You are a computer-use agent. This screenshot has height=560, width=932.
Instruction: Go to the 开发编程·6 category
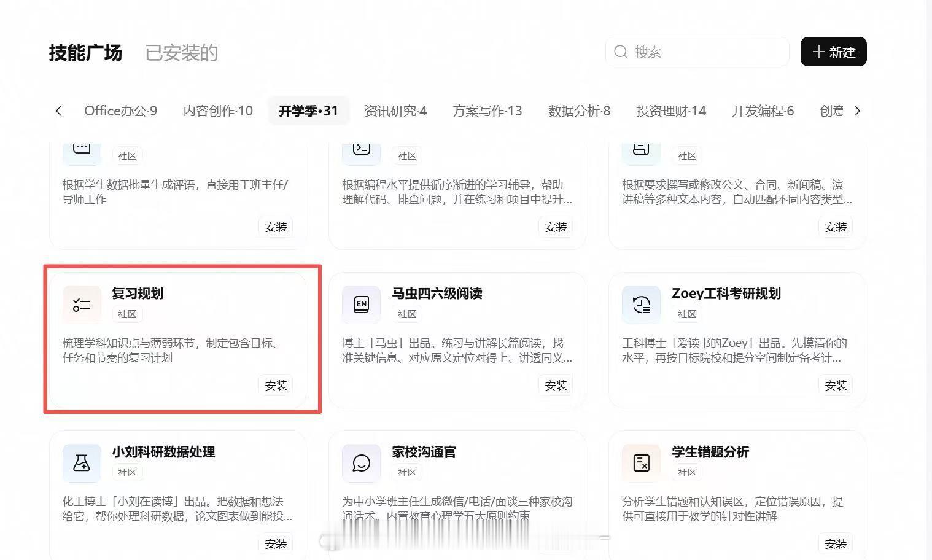tap(763, 111)
